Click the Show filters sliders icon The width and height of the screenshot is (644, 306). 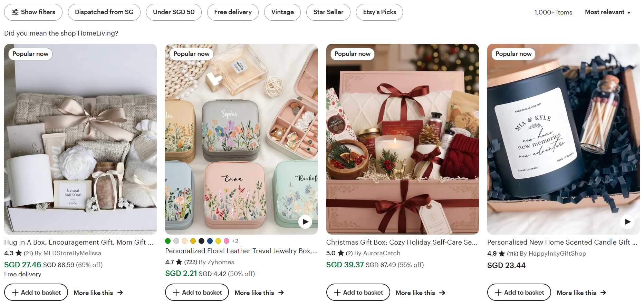[15, 12]
